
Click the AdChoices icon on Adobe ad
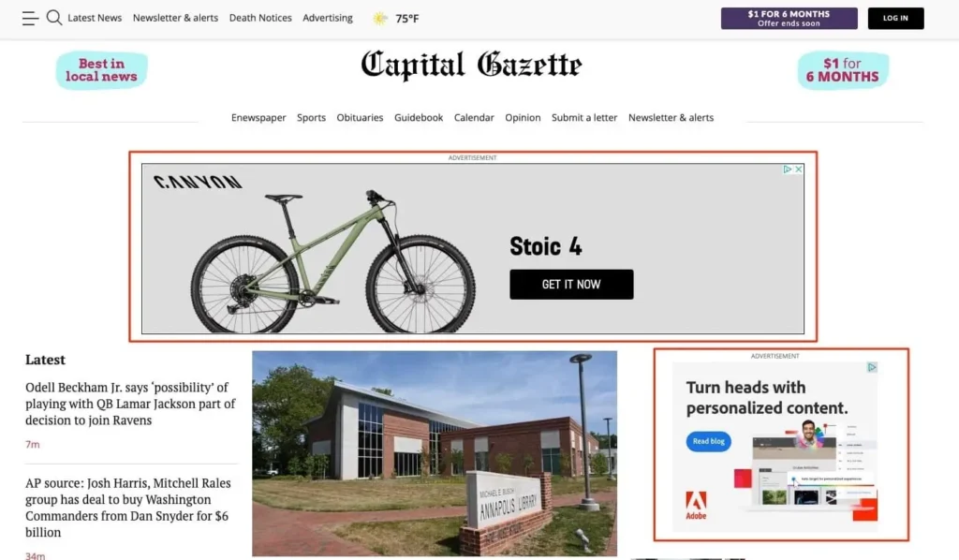pos(872,367)
